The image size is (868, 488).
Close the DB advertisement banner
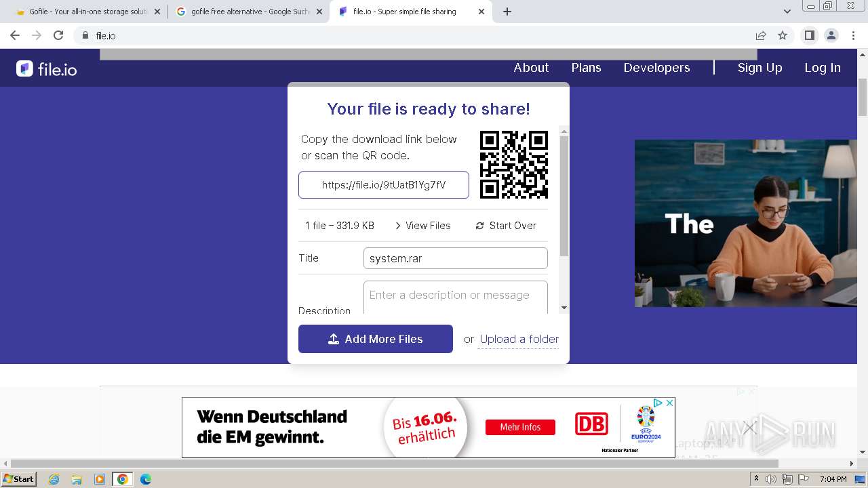coord(669,403)
